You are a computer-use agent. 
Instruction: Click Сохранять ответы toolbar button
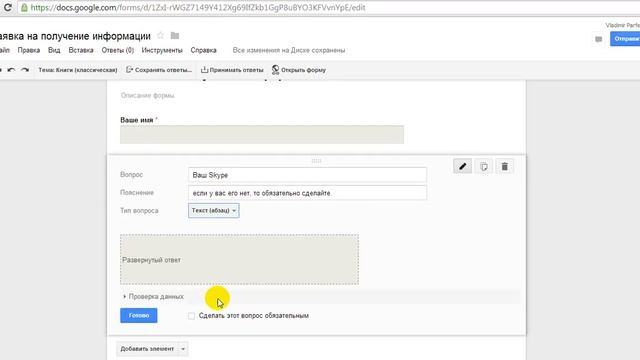159,70
